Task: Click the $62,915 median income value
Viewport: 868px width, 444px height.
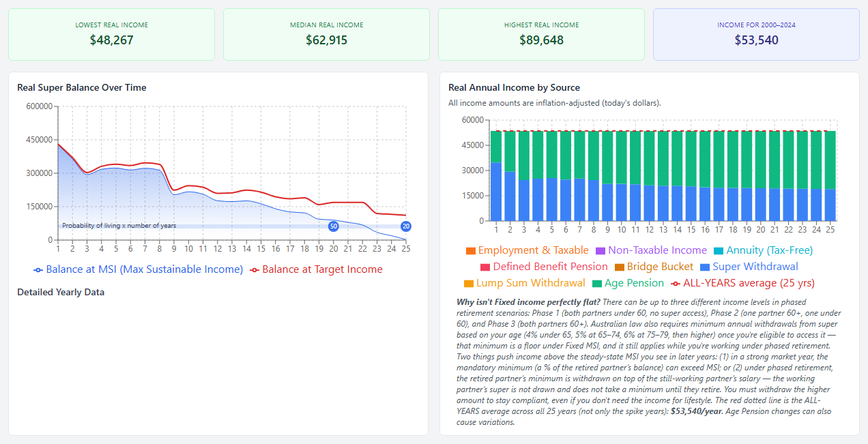Action: coord(326,40)
